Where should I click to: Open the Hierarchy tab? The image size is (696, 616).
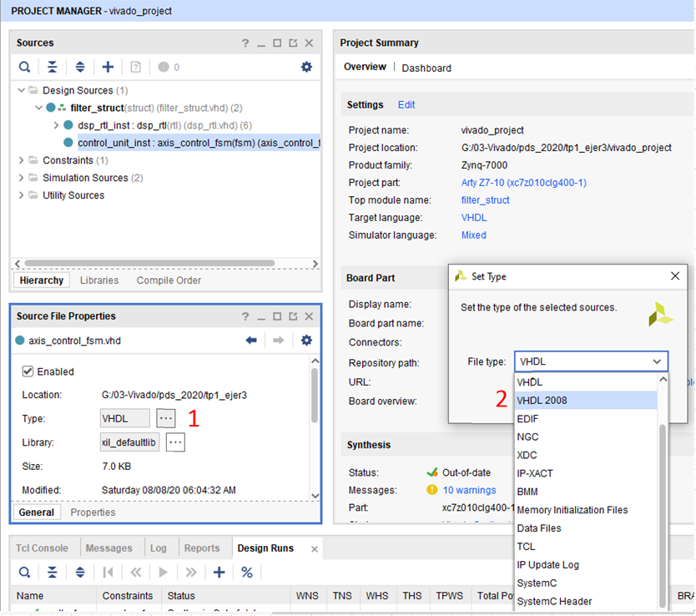coord(41,280)
